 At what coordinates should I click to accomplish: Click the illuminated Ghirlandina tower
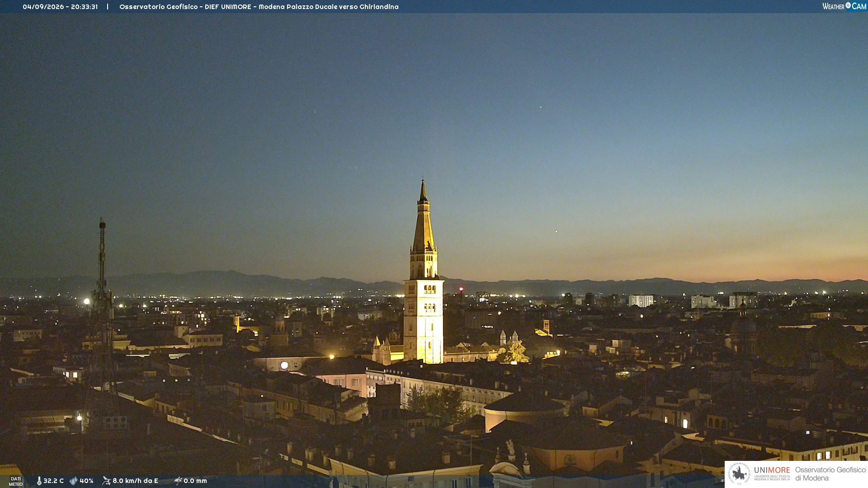click(424, 280)
